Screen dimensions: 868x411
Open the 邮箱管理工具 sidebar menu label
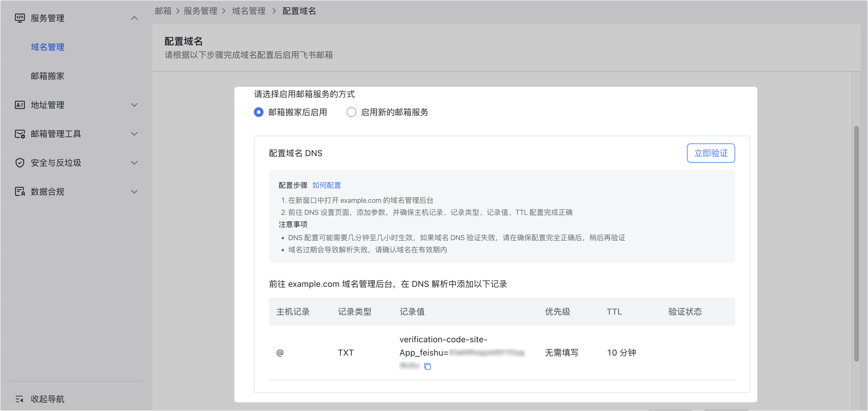coord(56,134)
